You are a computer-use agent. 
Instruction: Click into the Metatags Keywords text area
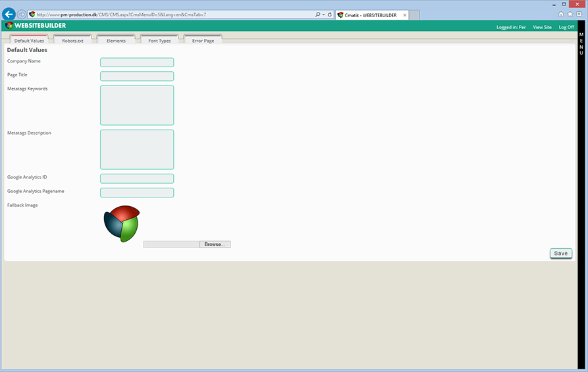[137, 105]
